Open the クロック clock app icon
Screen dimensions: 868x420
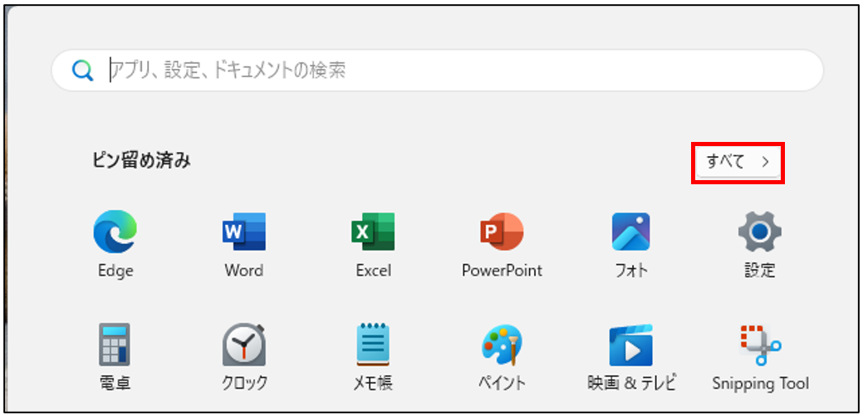(x=243, y=344)
